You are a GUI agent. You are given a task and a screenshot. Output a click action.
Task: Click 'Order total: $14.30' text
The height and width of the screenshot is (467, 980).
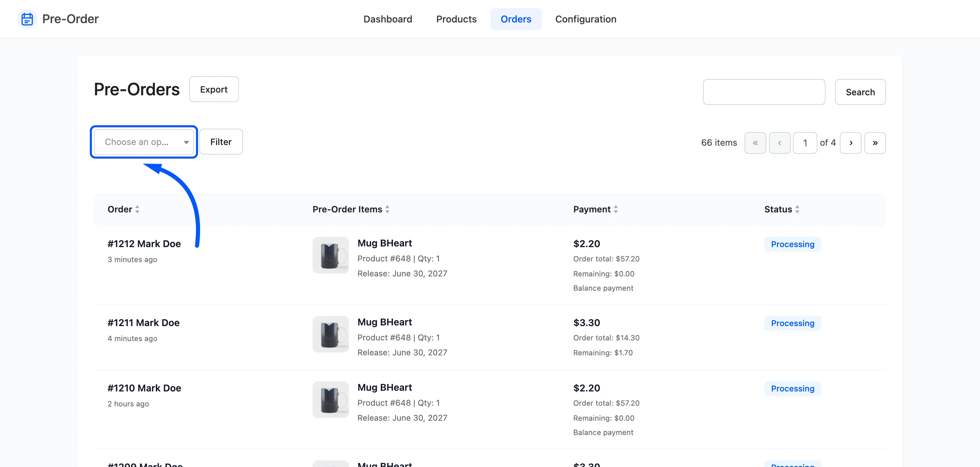(x=606, y=338)
